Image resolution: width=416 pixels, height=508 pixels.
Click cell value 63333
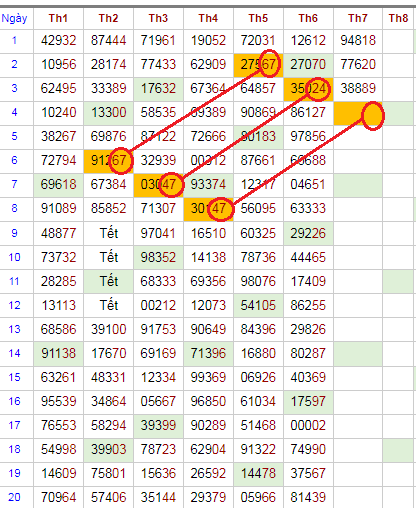pyautogui.click(x=308, y=208)
